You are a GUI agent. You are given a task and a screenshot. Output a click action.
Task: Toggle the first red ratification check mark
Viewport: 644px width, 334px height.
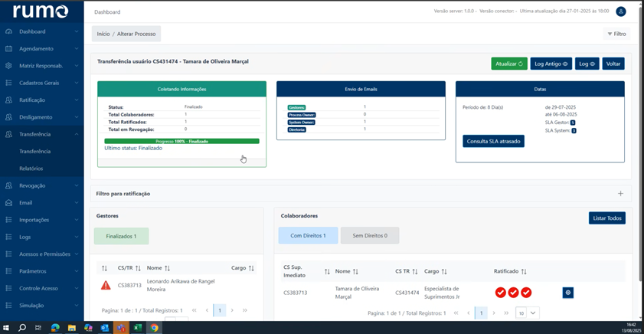(500, 293)
